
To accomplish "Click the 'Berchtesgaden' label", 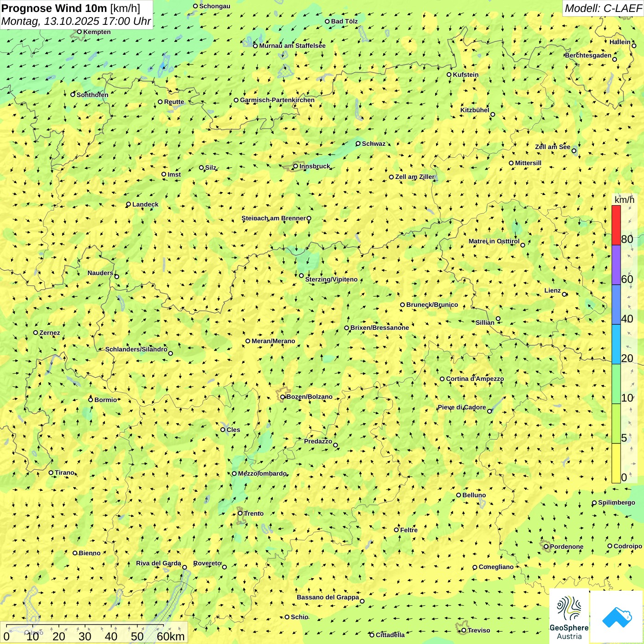I will [588, 55].
